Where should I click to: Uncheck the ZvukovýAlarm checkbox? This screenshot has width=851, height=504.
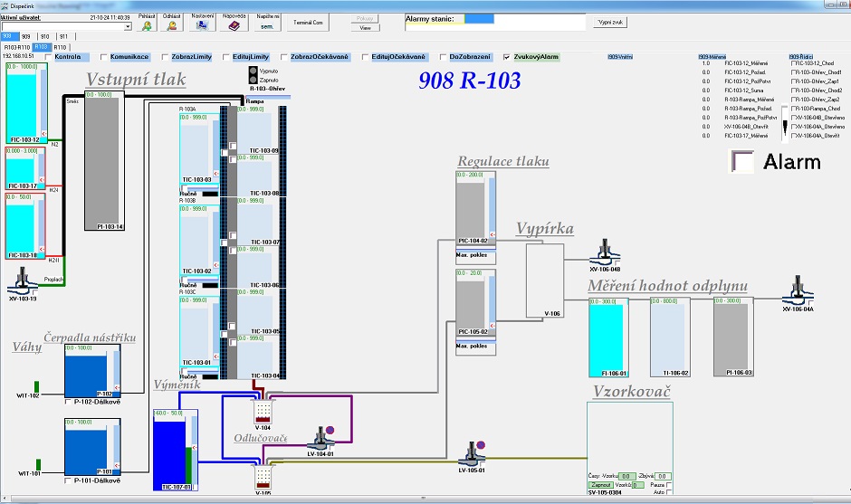click(x=506, y=57)
